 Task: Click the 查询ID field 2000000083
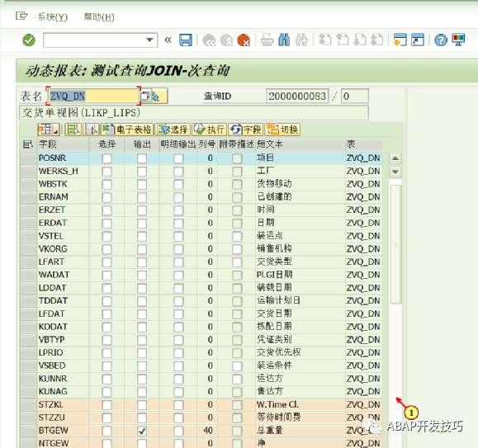pos(297,97)
